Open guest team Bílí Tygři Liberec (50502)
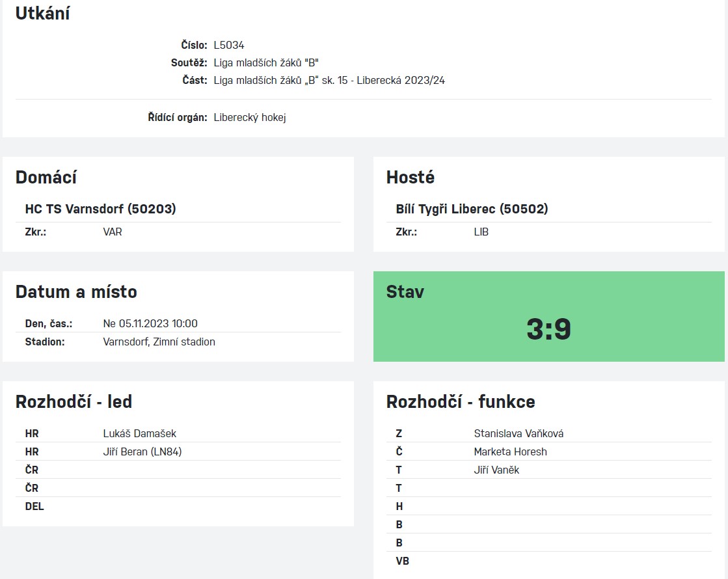The image size is (728, 579). (472, 209)
